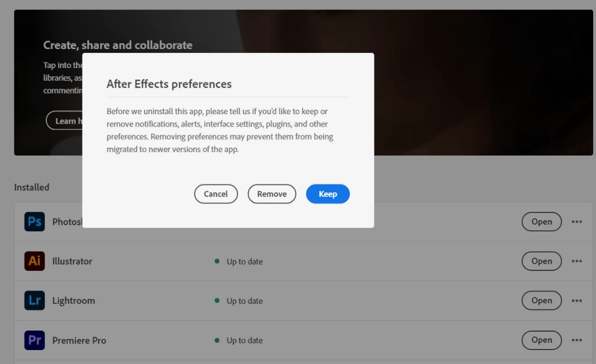596x364 pixels.
Task: Click the Premiere Pro app name
Action: [x=79, y=340]
